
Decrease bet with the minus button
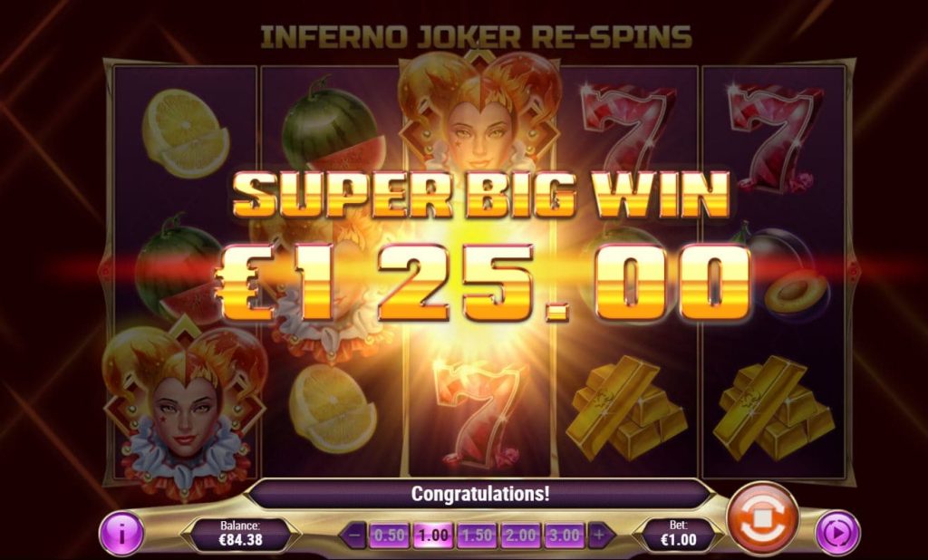pyautogui.click(x=354, y=536)
